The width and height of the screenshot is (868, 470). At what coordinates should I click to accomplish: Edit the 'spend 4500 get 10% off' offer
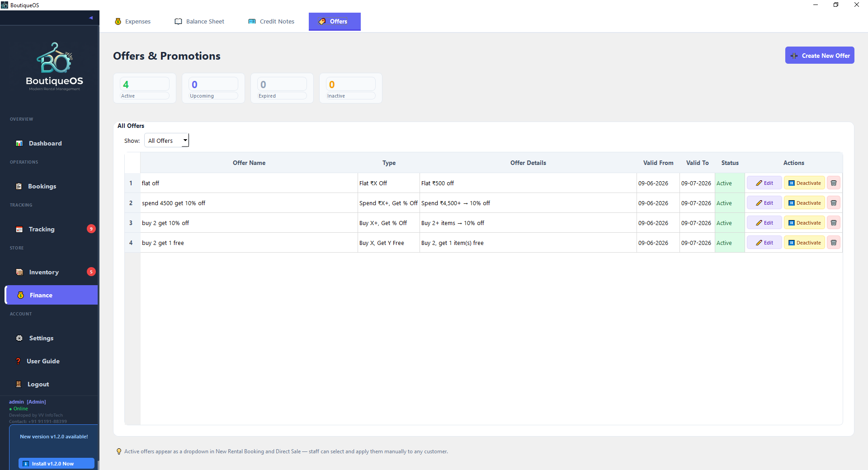764,203
